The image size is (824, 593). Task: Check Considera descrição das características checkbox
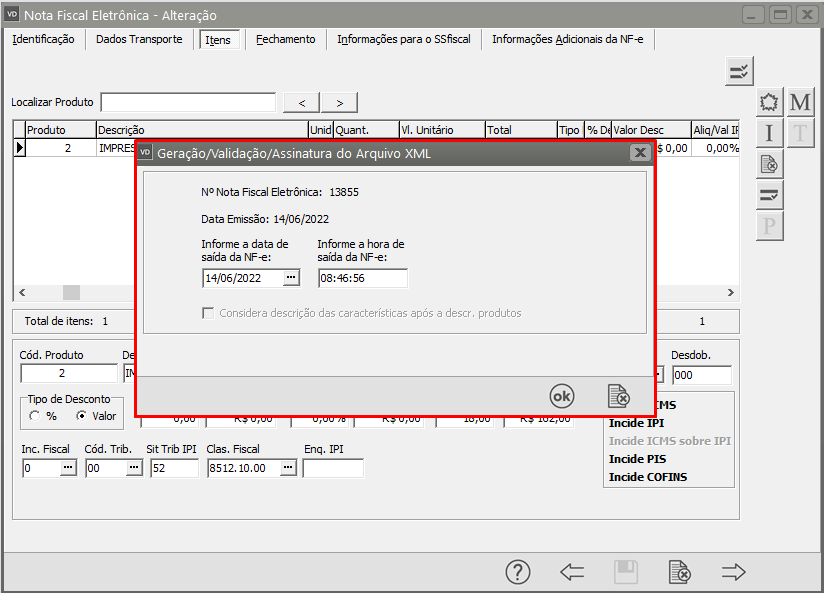pos(208,313)
